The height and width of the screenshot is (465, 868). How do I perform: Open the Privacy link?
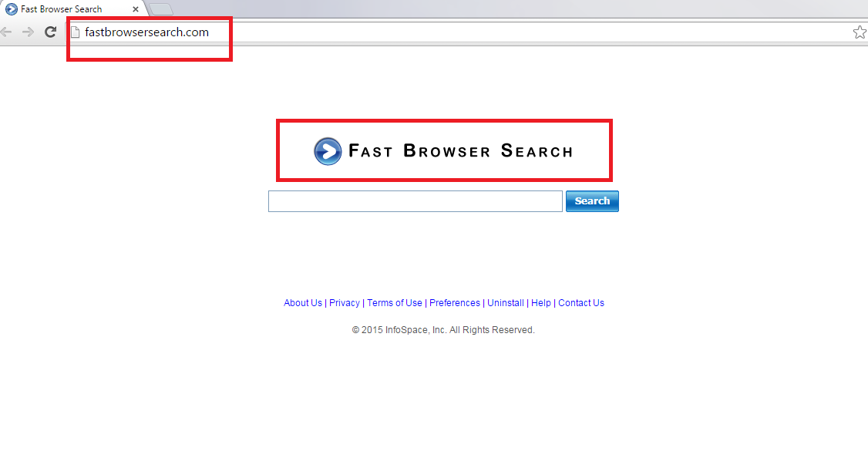pos(345,303)
